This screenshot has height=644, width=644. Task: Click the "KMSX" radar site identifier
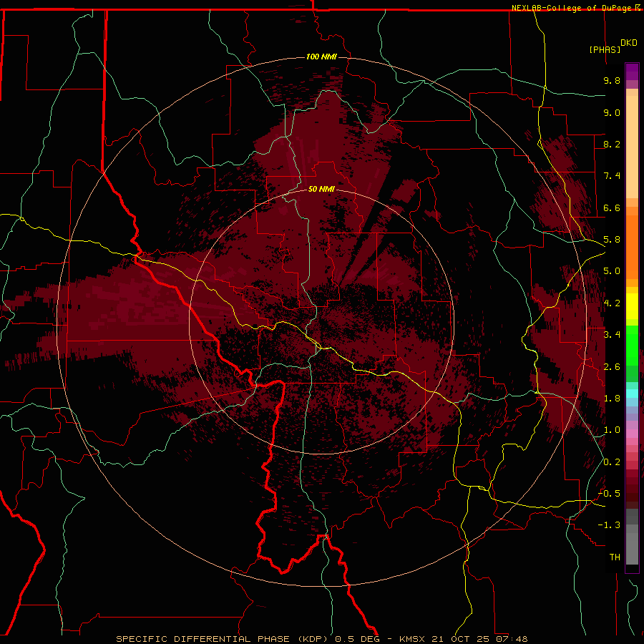pyautogui.click(x=413, y=639)
